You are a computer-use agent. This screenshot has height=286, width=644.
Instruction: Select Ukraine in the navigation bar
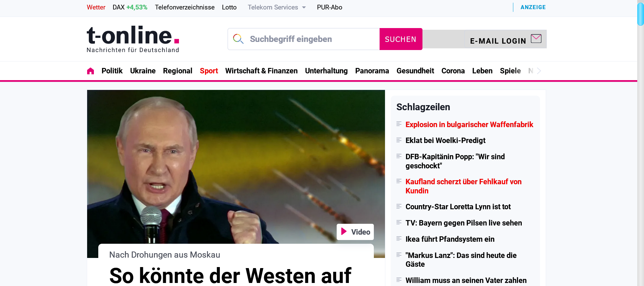point(143,71)
